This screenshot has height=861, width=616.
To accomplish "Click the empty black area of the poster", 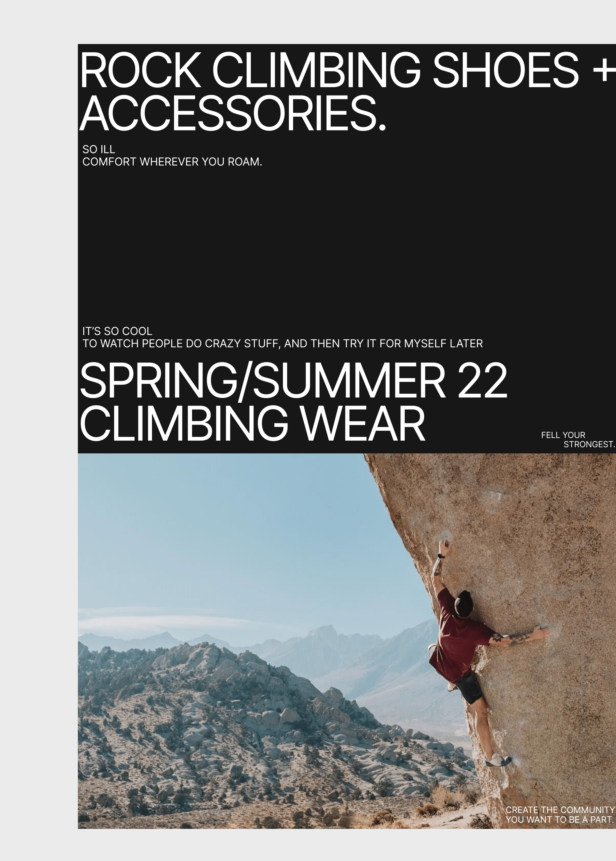I will 341,247.
